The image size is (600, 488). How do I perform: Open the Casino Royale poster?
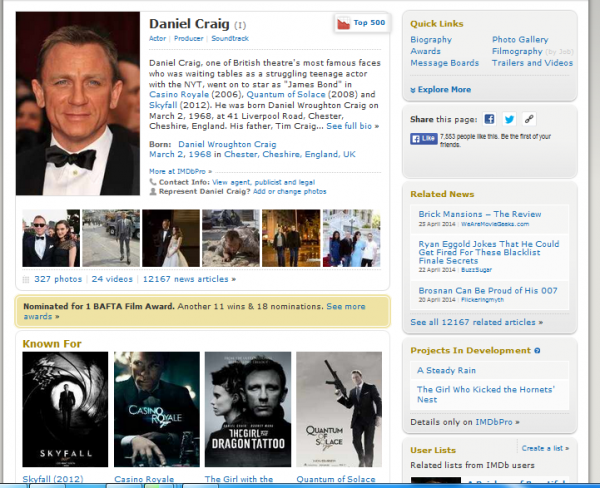pos(157,410)
